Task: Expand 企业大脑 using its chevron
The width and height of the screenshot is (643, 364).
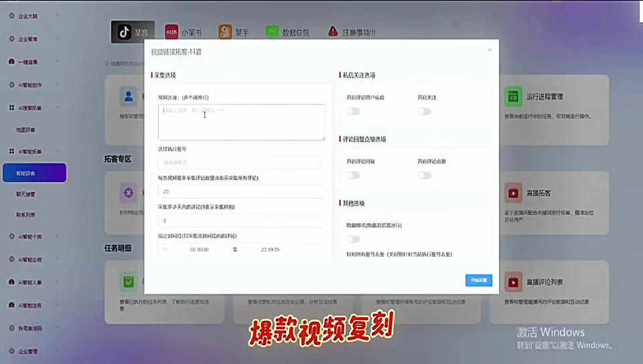Action: [x=57, y=16]
